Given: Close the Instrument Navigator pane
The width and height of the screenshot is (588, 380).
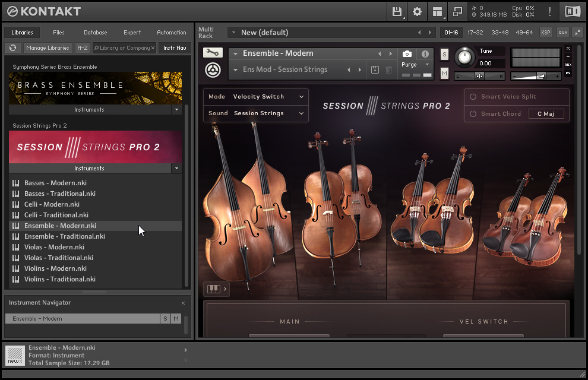Looking at the screenshot, I should [183, 303].
